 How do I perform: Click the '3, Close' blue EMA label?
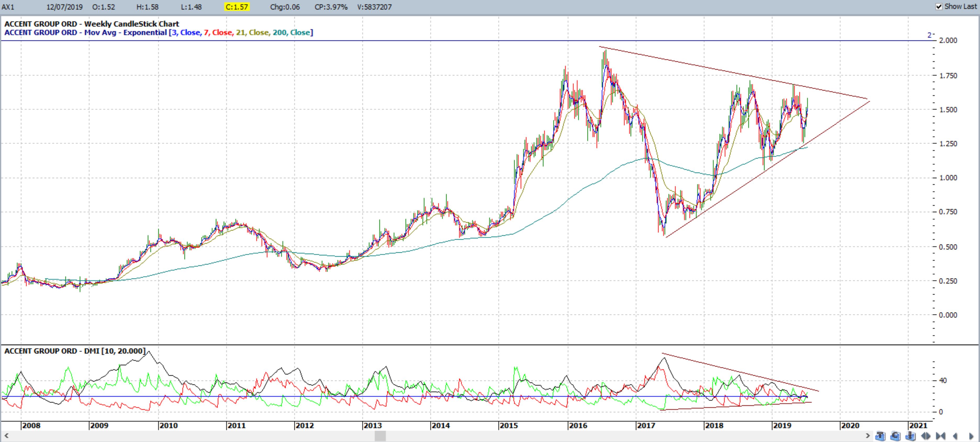[186, 32]
